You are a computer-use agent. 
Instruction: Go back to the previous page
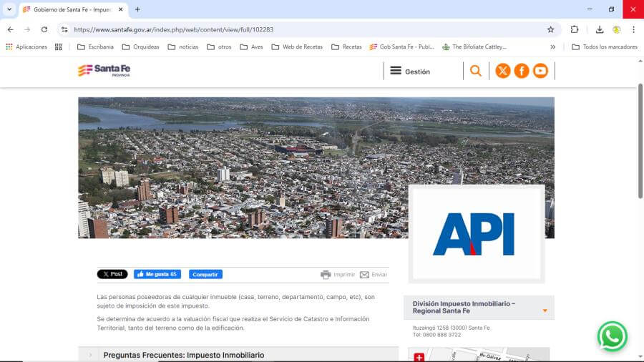[10, 29]
